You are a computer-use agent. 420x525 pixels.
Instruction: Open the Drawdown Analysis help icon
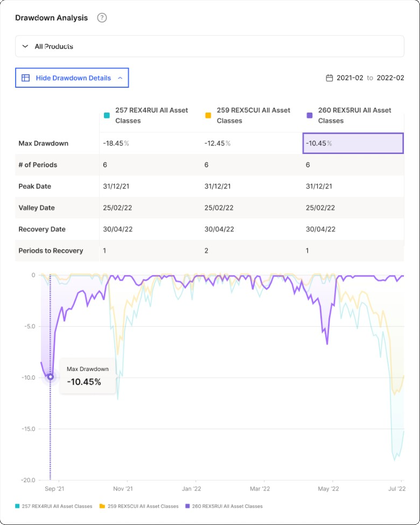point(102,18)
